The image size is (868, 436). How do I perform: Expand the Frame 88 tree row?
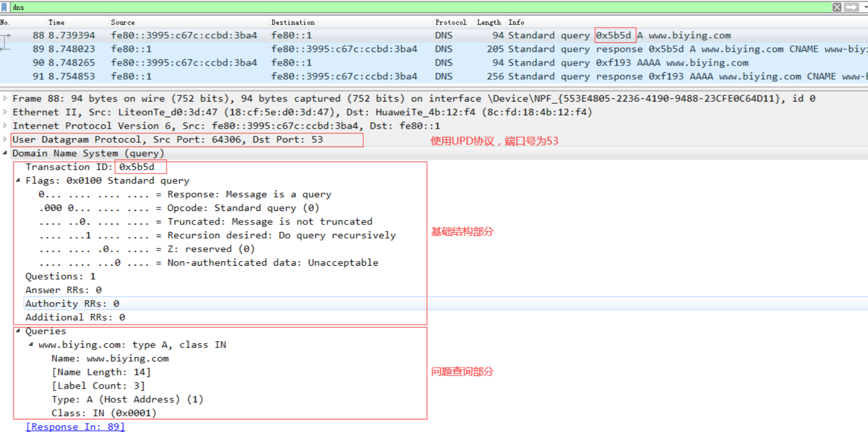5,98
